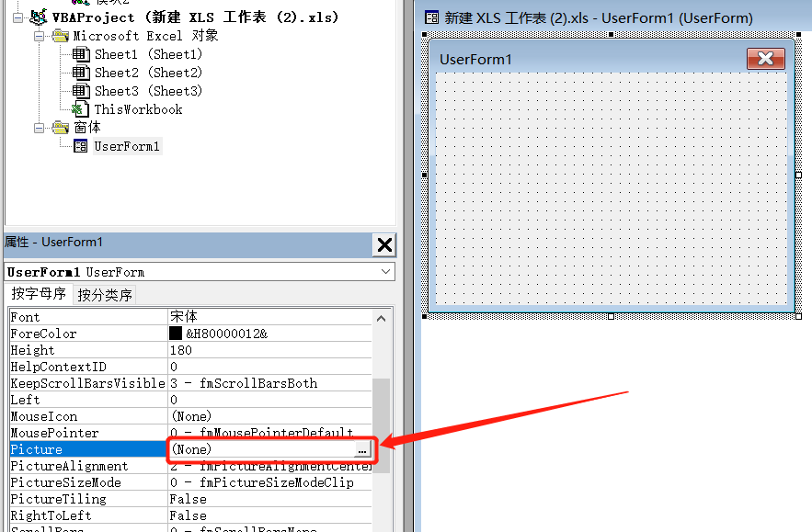Click the VBAProject icon in project tree
Screen dimensions: 812x532
39,17
